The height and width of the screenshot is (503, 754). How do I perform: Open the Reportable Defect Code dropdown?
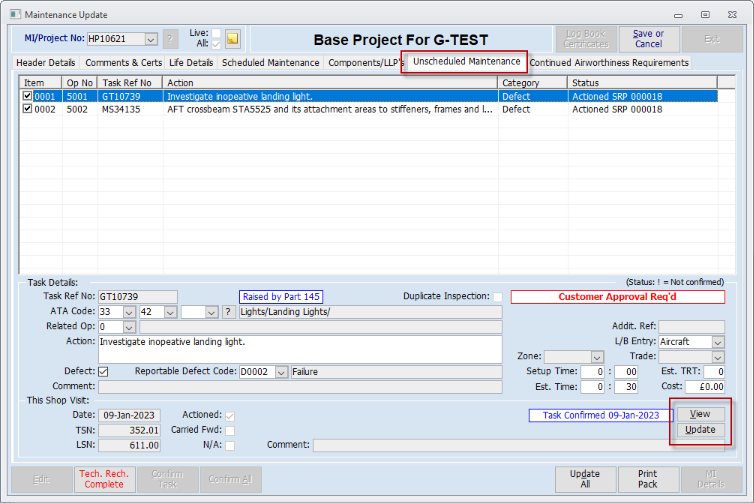click(281, 372)
